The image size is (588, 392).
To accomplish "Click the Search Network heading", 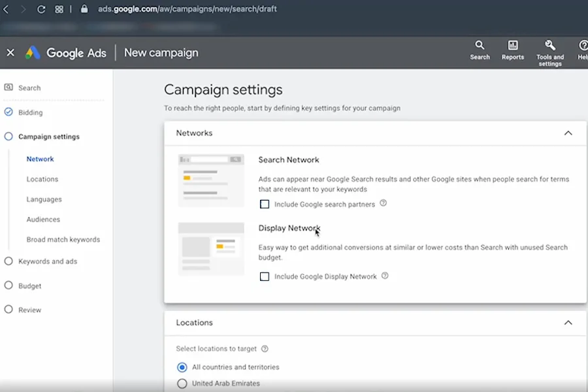I will point(288,160).
